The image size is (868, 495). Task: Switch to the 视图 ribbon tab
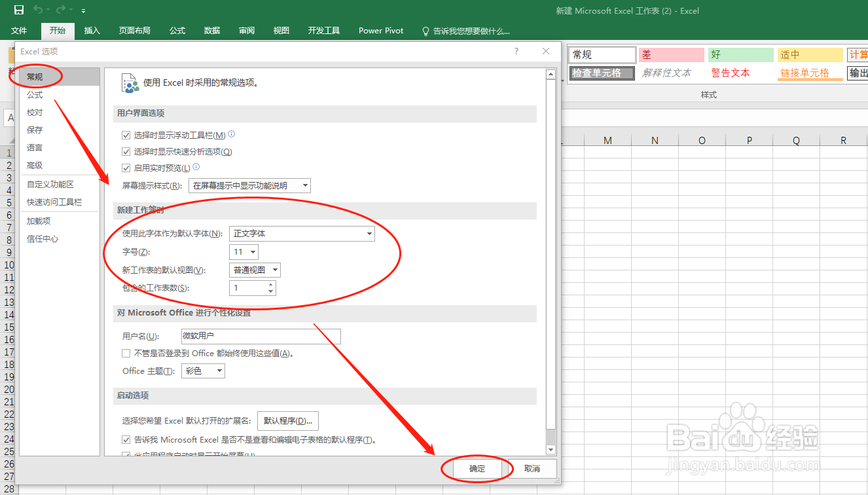(x=281, y=31)
